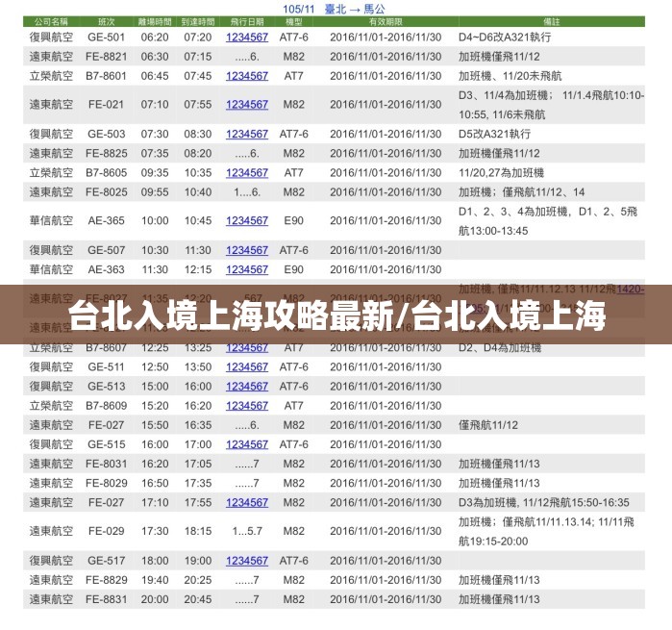Click aircraft type AT7-6 in the GE-513 row
The width and height of the screenshot is (672, 630).
click(293, 387)
